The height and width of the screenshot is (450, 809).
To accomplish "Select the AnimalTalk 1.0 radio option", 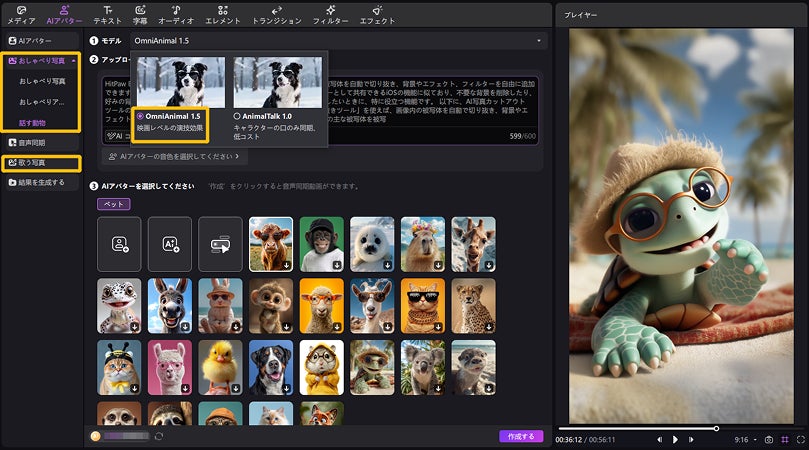I will coord(237,116).
